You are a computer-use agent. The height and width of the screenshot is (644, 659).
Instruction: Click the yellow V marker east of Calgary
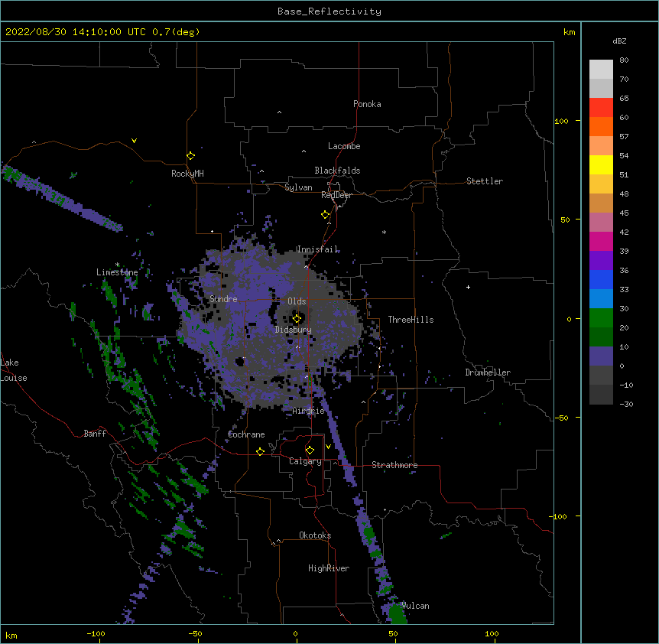328,447
